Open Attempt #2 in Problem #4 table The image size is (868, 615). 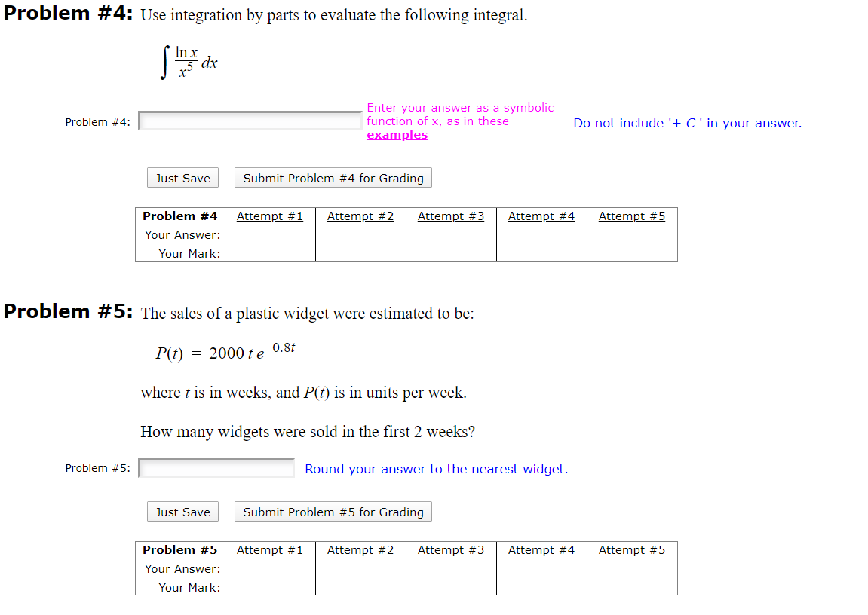click(360, 216)
